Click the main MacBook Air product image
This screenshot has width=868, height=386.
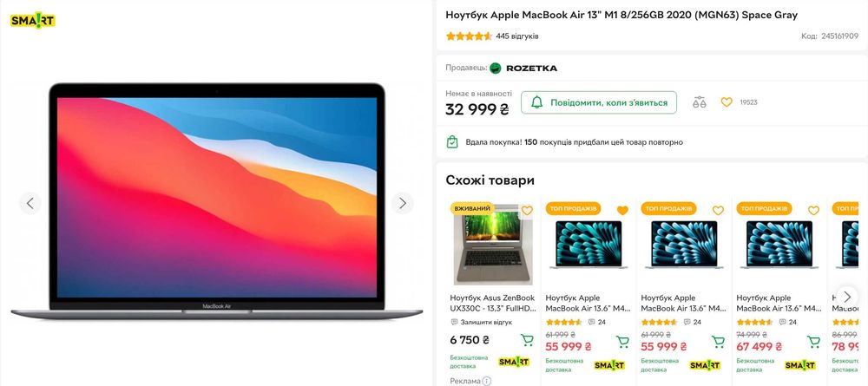tap(216, 198)
